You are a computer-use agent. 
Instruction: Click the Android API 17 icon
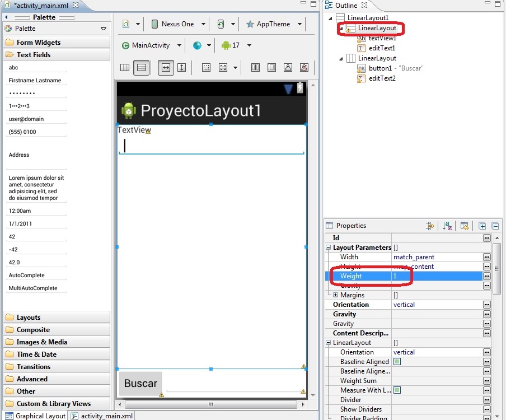[x=226, y=45]
